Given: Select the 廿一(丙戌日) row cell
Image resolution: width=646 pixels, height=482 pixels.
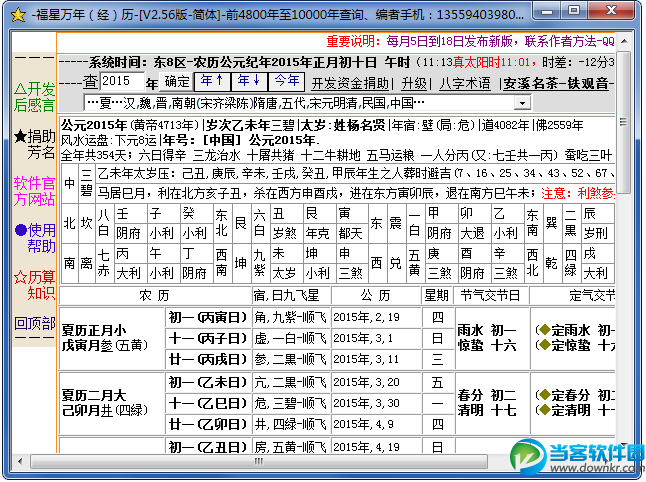Looking at the screenshot, I should (208, 359).
